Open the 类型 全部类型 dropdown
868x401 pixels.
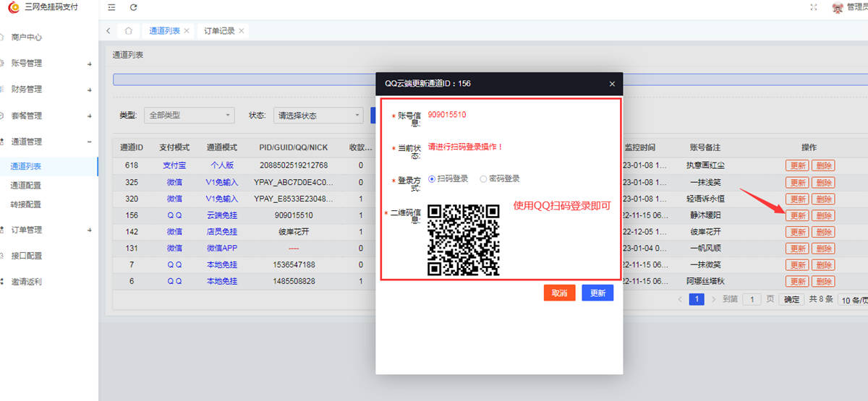click(x=190, y=115)
